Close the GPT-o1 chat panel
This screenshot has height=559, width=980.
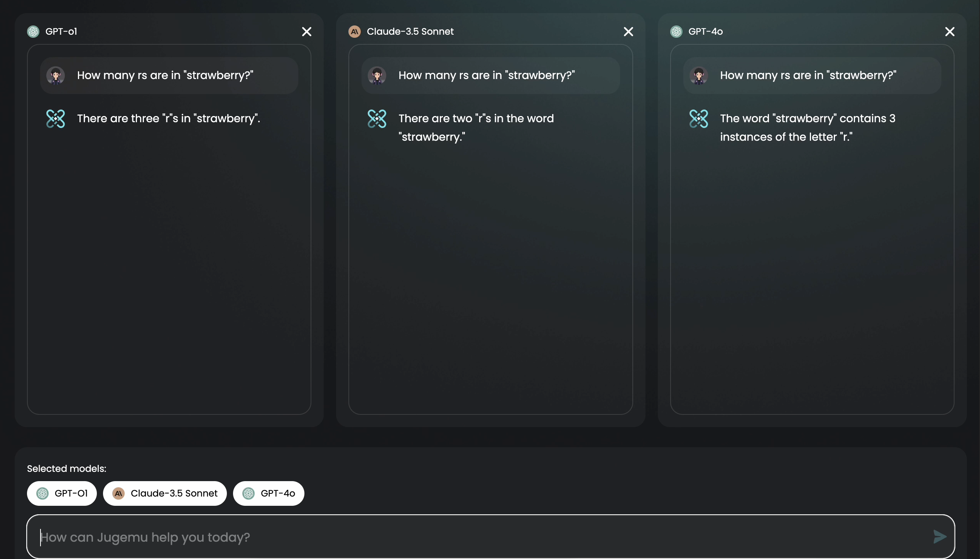(306, 32)
